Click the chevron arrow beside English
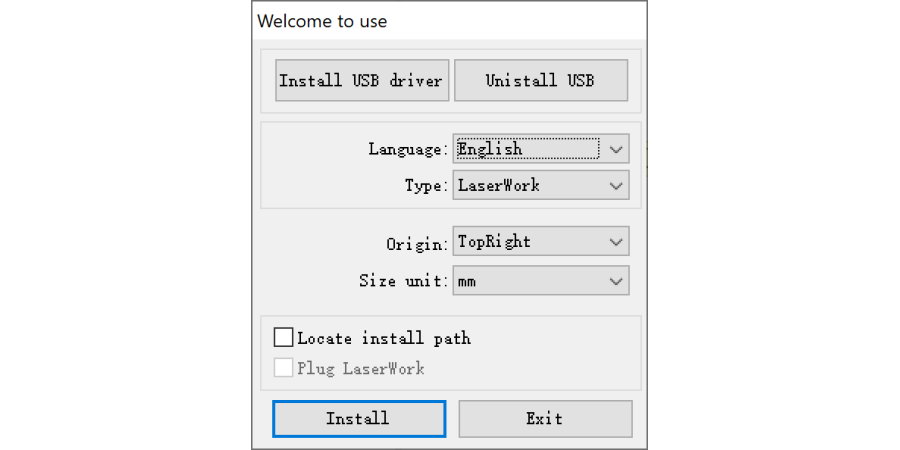The height and width of the screenshot is (450, 900). click(x=617, y=150)
